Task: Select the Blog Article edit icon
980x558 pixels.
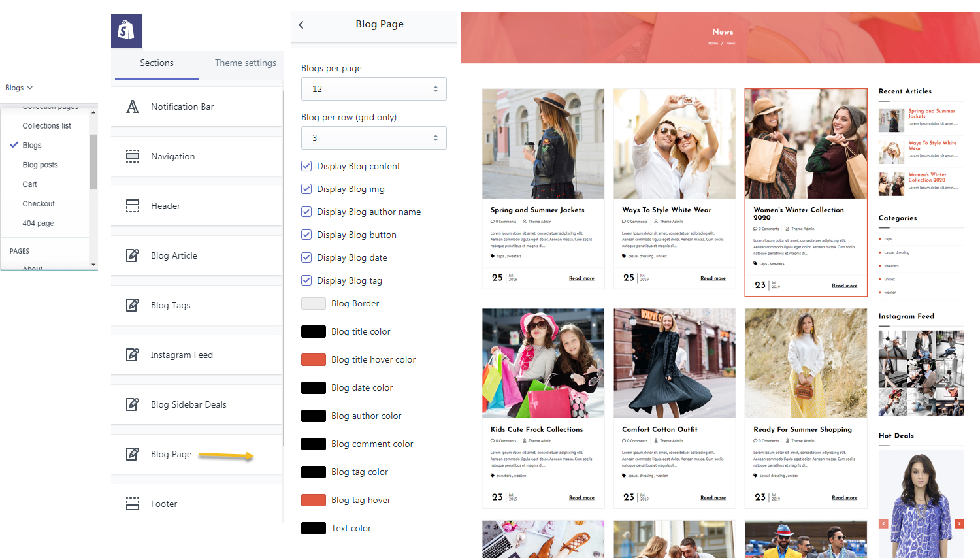Action: click(x=133, y=255)
